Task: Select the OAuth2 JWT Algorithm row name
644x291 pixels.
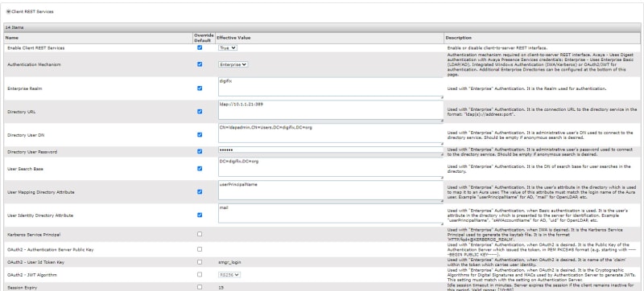Action: click(x=32, y=275)
